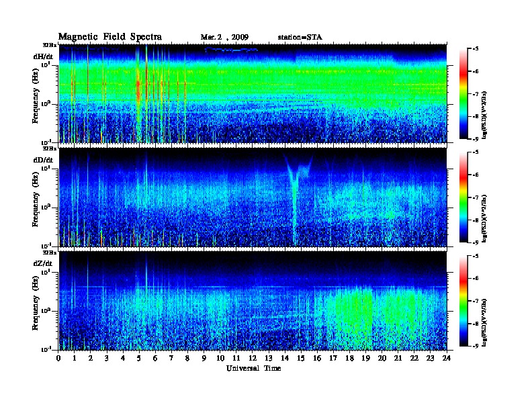Click the dH/dt spectrogram plot area
The height and width of the screenshot is (411, 532).
253,93
